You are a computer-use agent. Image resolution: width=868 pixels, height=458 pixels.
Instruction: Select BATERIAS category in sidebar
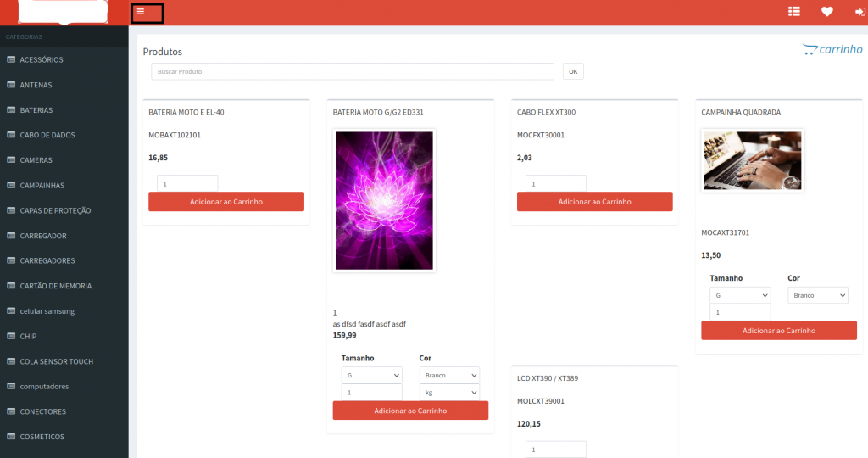pos(36,110)
